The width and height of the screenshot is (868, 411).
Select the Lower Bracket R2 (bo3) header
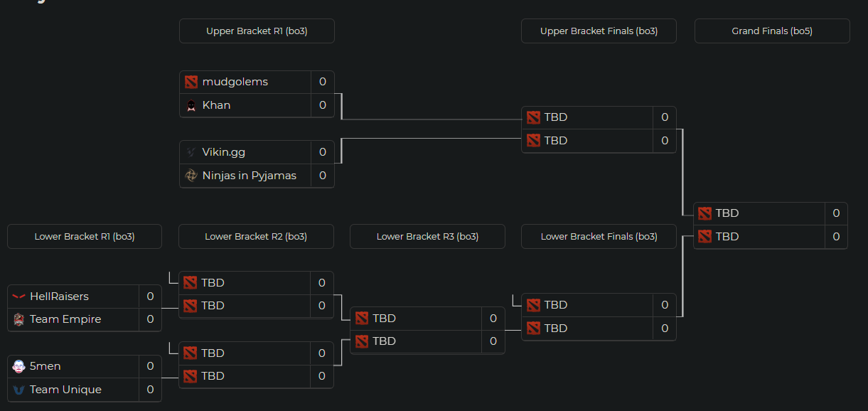[x=256, y=237]
